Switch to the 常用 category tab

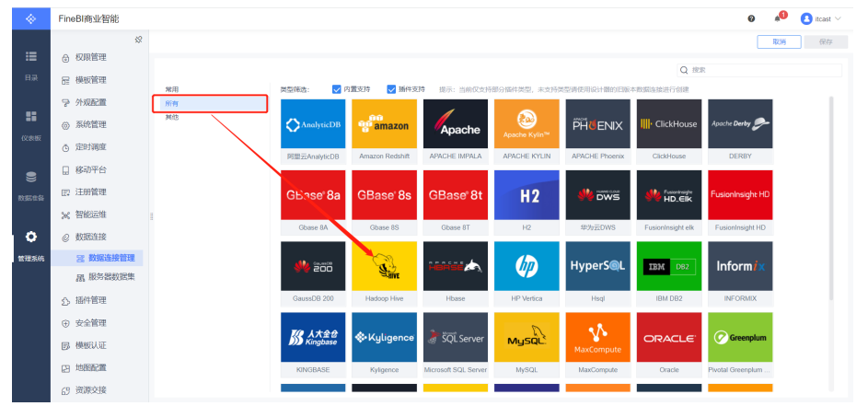click(x=172, y=89)
